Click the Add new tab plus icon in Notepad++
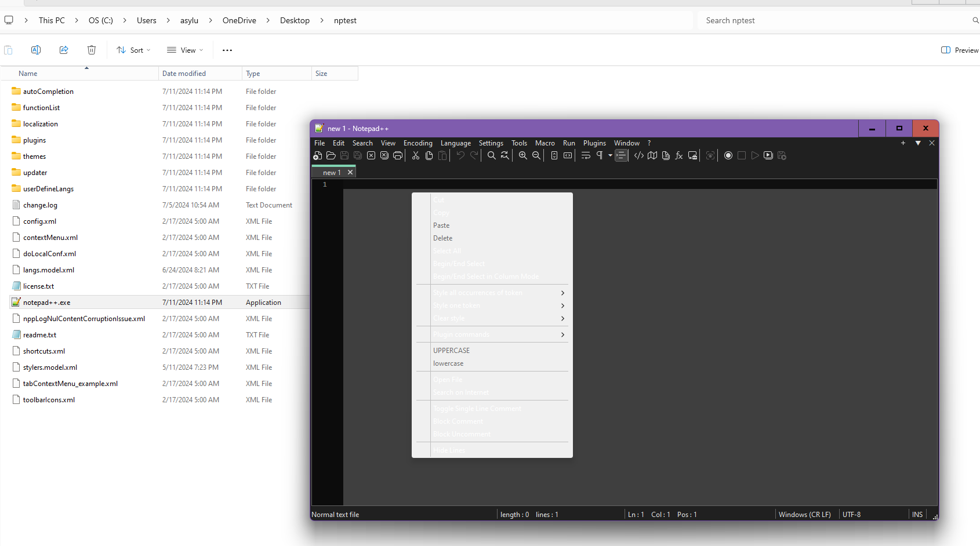 tap(903, 143)
